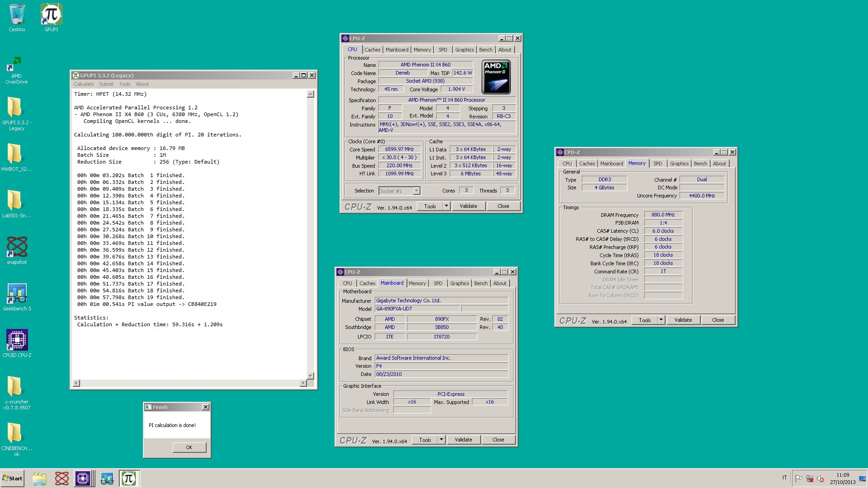Select the GPUPI 3.3.2 - Legacy folder
The image size is (868, 488).
tap(17, 113)
